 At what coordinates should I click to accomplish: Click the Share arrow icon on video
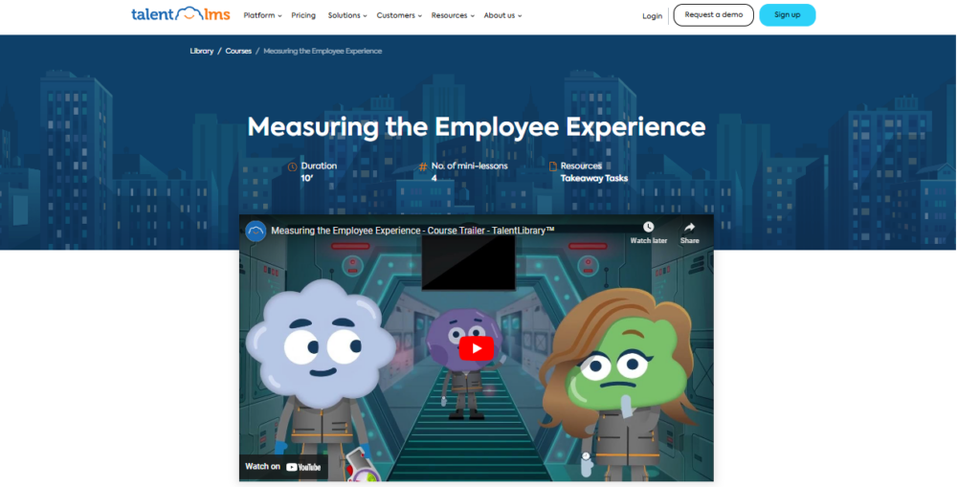(689, 227)
